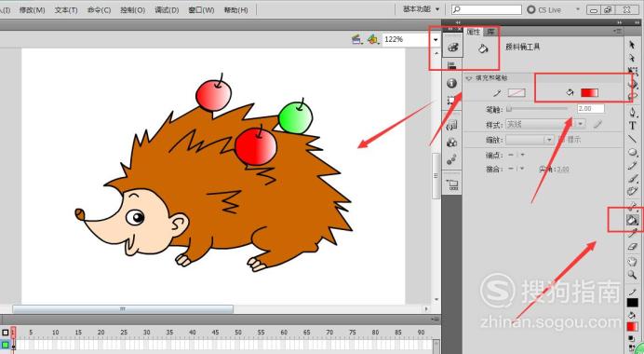This screenshot has width=644, height=354.
Task: Select the Brush tool
Action: [633, 179]
